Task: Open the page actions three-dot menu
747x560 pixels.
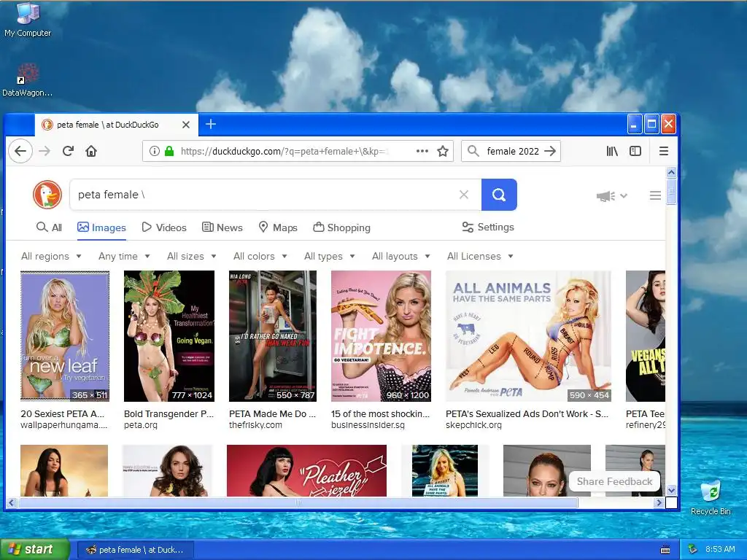Action: coord(422,151)
